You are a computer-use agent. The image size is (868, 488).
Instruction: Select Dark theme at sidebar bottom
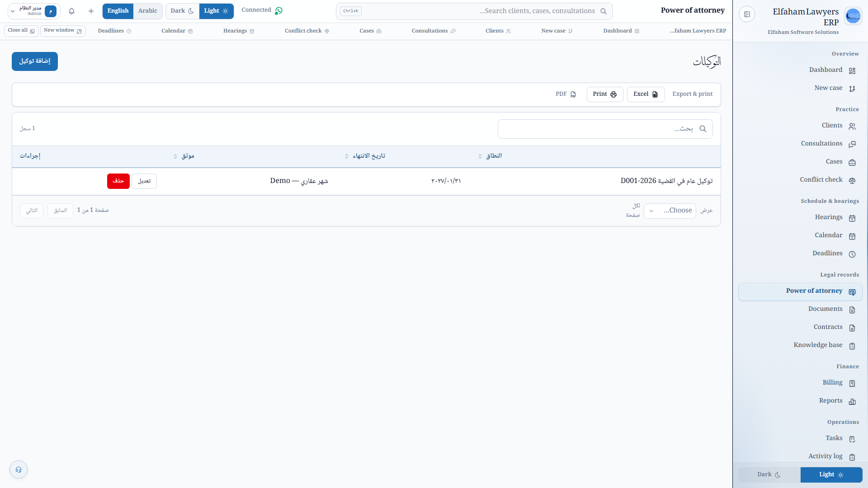coord(769,475)
